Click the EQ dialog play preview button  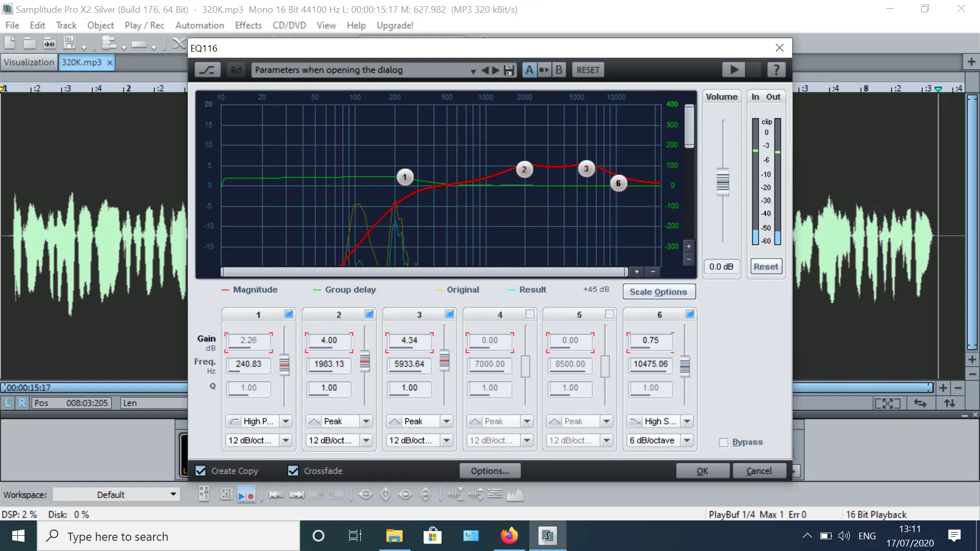click(x=733, y=70)
